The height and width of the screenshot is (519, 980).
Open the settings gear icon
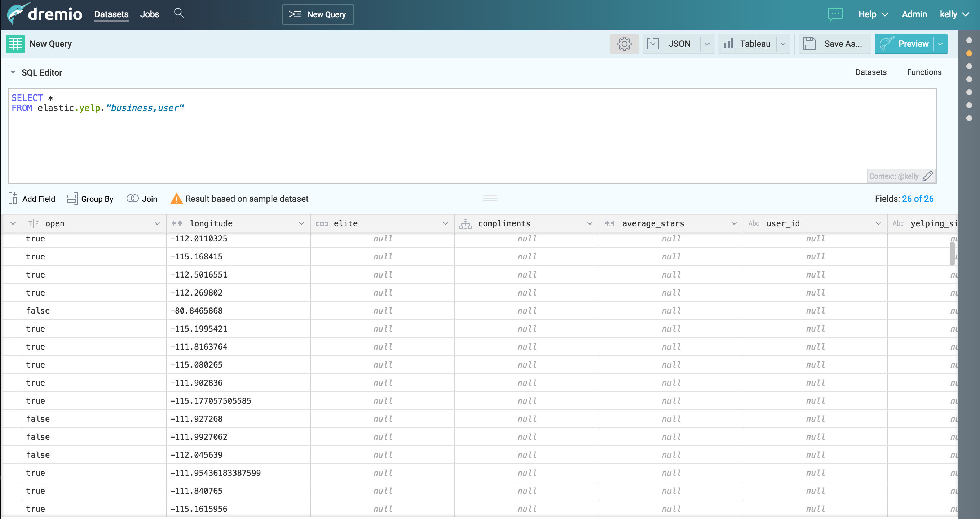624,43
